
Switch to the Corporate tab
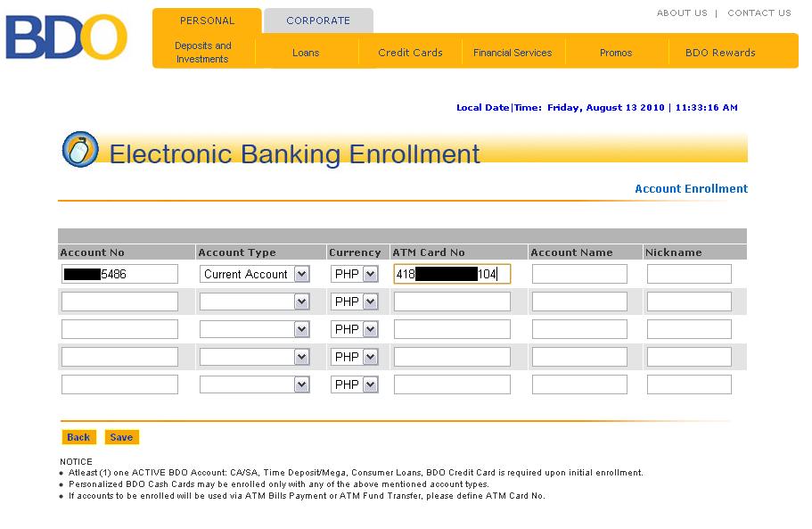pyautogui.click(x=318, y=21)
